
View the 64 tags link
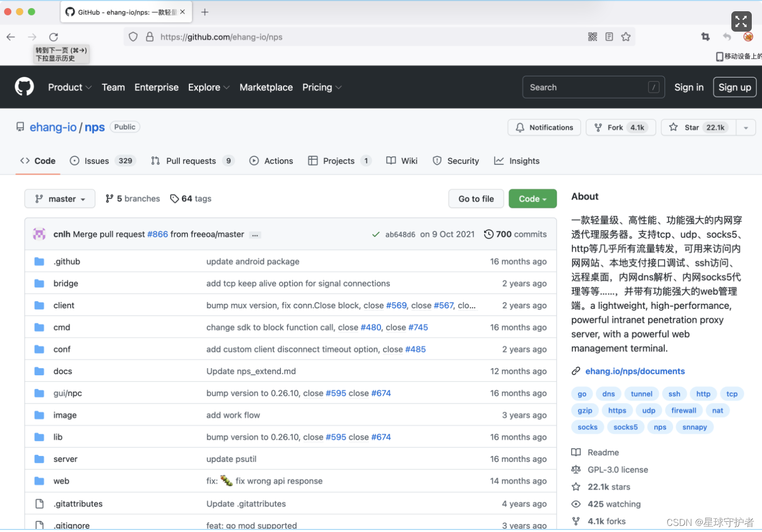(190, 199)
